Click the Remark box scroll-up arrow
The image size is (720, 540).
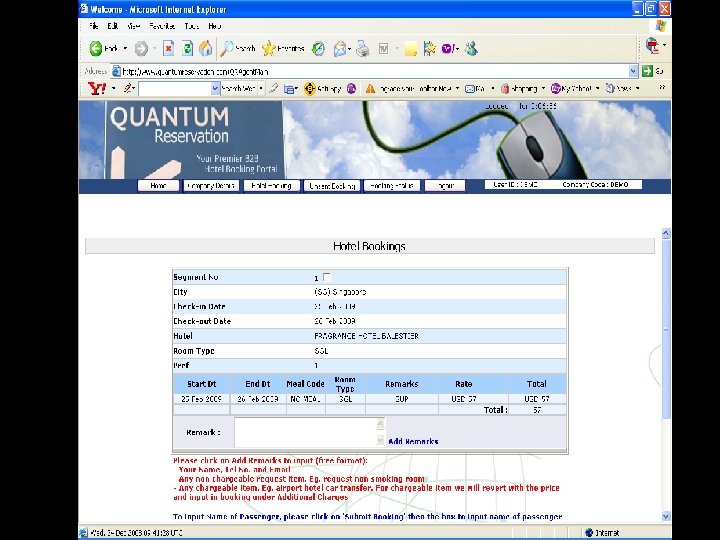click(380, 424)
